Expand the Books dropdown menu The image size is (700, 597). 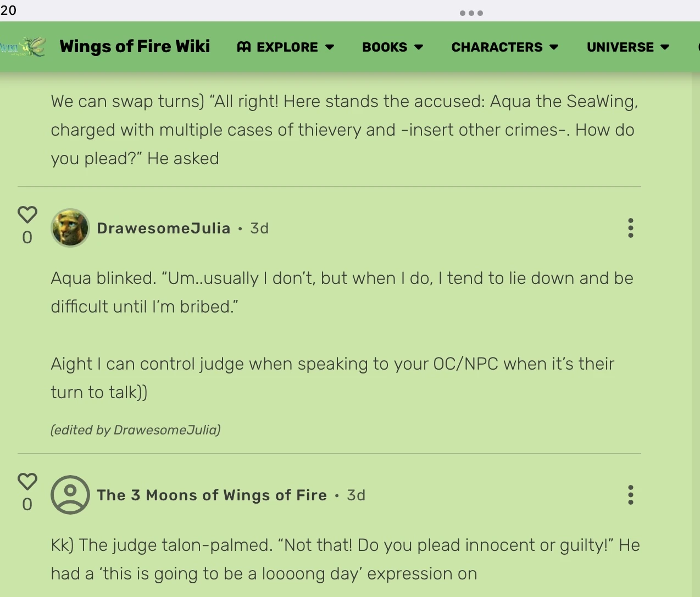(392, 47)
